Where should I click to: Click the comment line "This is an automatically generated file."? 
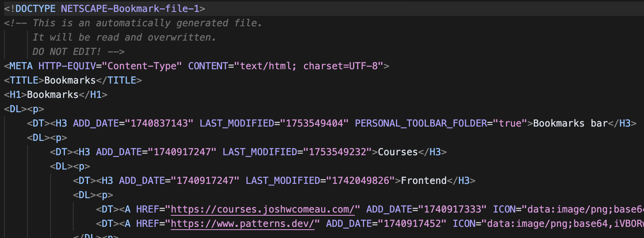147,23
